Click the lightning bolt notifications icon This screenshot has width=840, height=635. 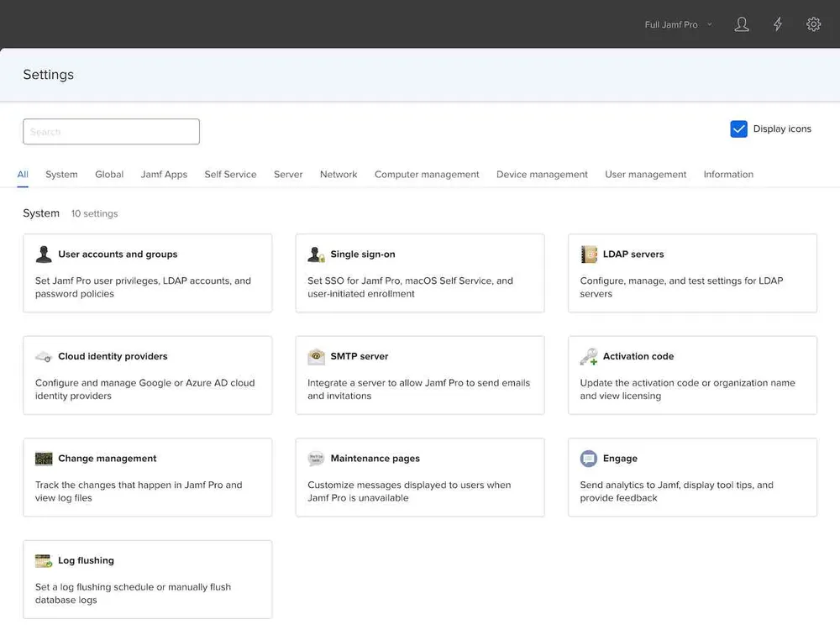[778, 24]
